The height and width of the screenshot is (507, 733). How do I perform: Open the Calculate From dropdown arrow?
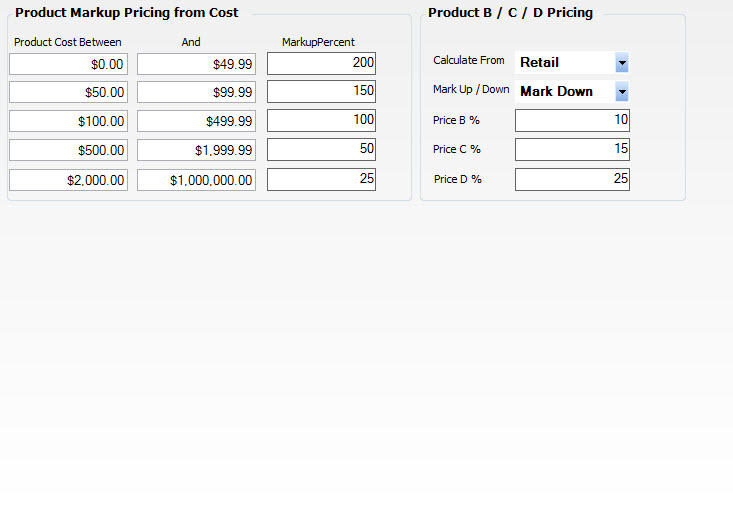click(x=622, y=63)
